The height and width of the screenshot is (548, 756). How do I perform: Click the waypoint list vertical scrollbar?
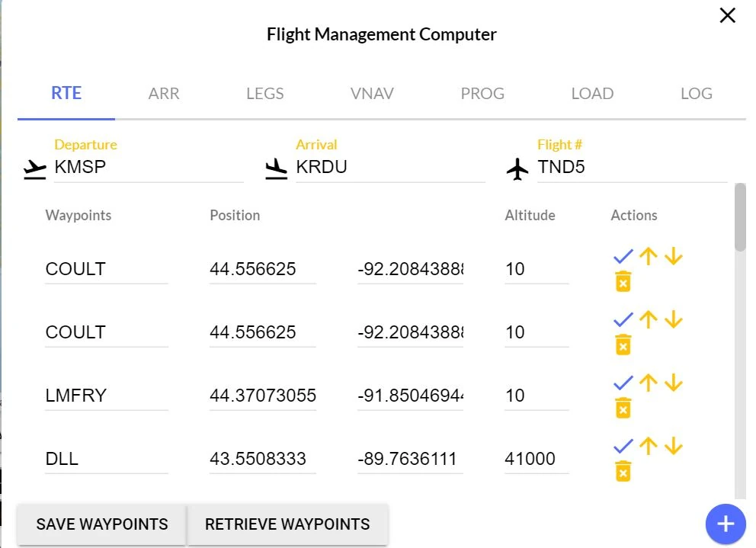pyautogui.click(x=740, y=217)
